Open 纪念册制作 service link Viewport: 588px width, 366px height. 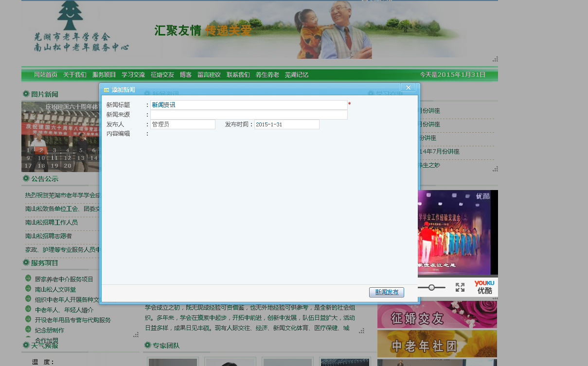tap(49, 331)
